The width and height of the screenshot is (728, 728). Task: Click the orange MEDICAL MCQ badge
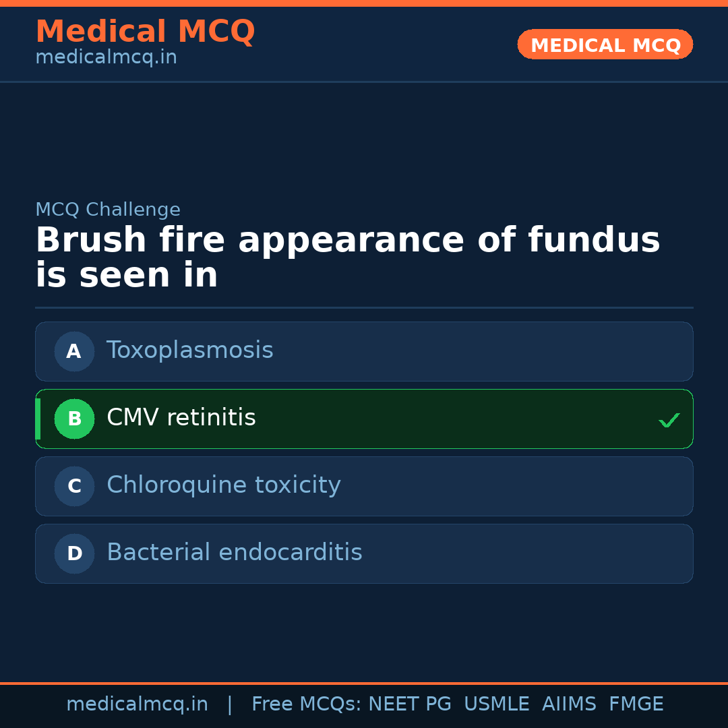pyautogui.click(x=605, y=44)
